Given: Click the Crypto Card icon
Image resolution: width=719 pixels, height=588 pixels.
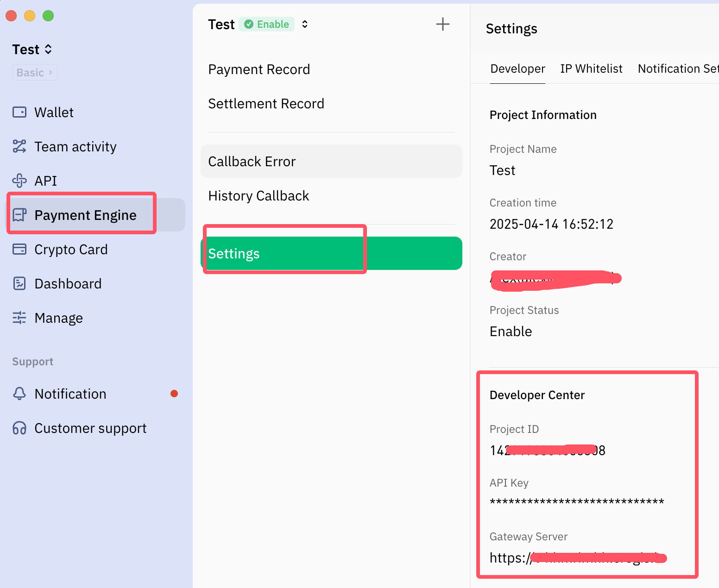Looking at the screenshot, I should click(19, 249).
